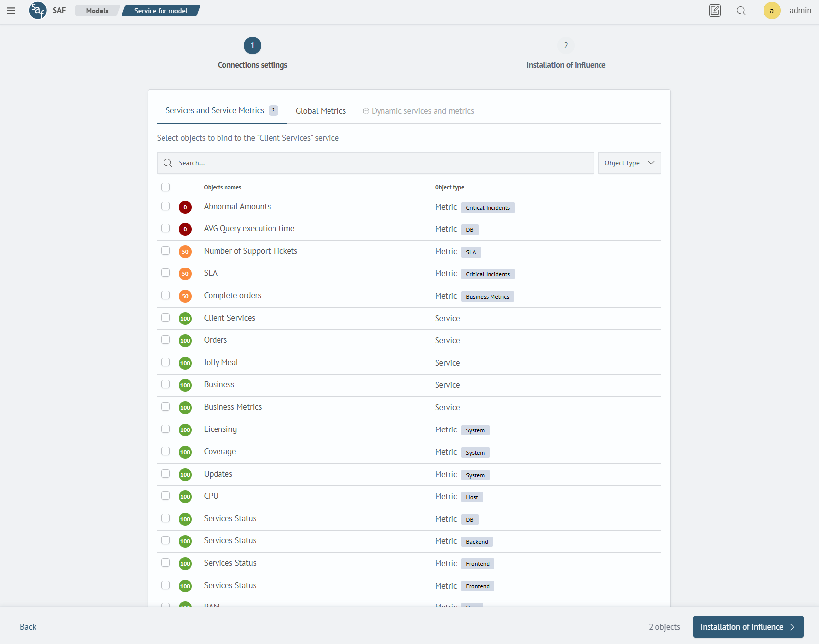Click the 2 count badge on Services tab

(273, 110)
